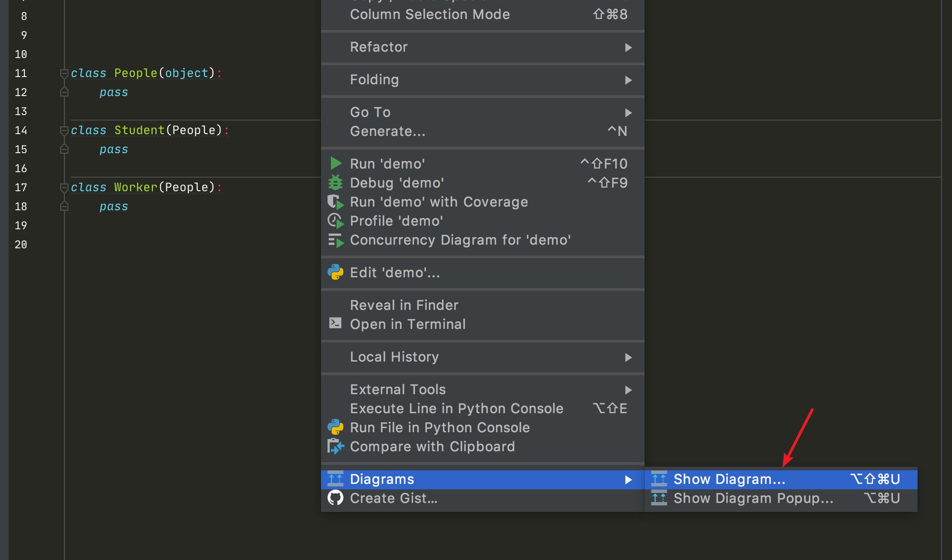
Task: Click the terminal icon for Open in Terminal
Action: [x=335, y=323]
